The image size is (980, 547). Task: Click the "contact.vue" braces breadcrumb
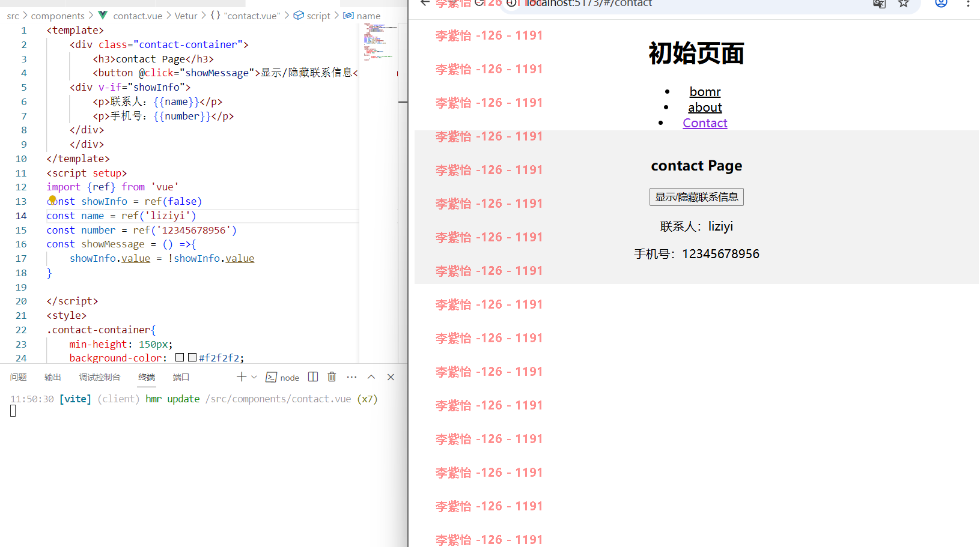tap(246, 16)
